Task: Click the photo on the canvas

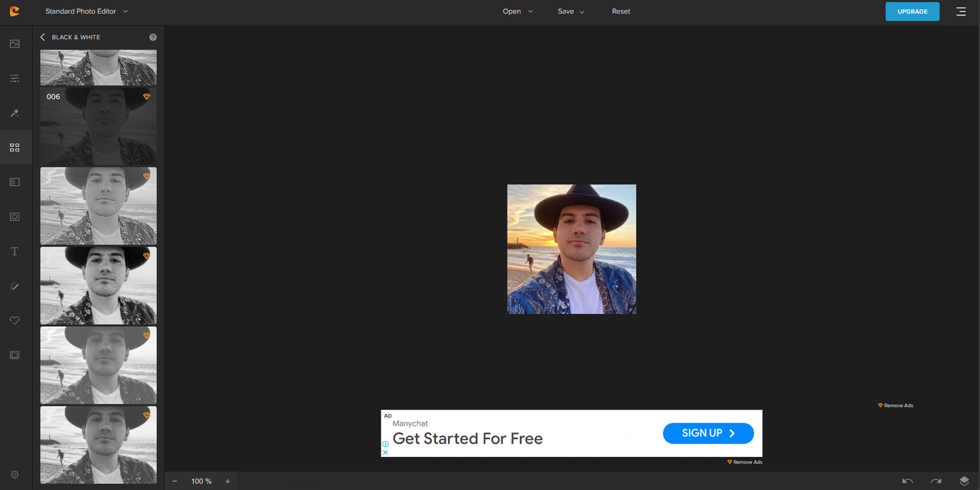Action: click(571, 249)
